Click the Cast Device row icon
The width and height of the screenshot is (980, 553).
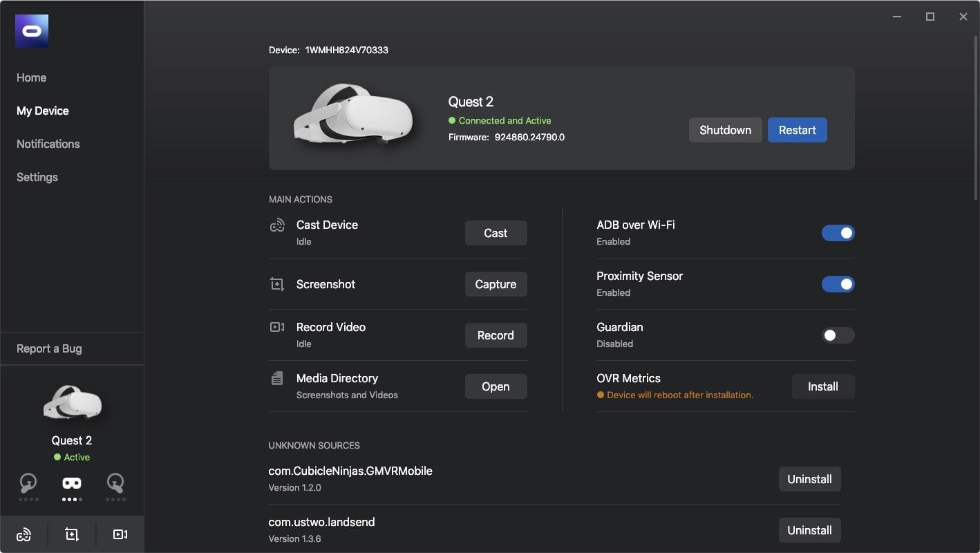(x=277, y=225)
